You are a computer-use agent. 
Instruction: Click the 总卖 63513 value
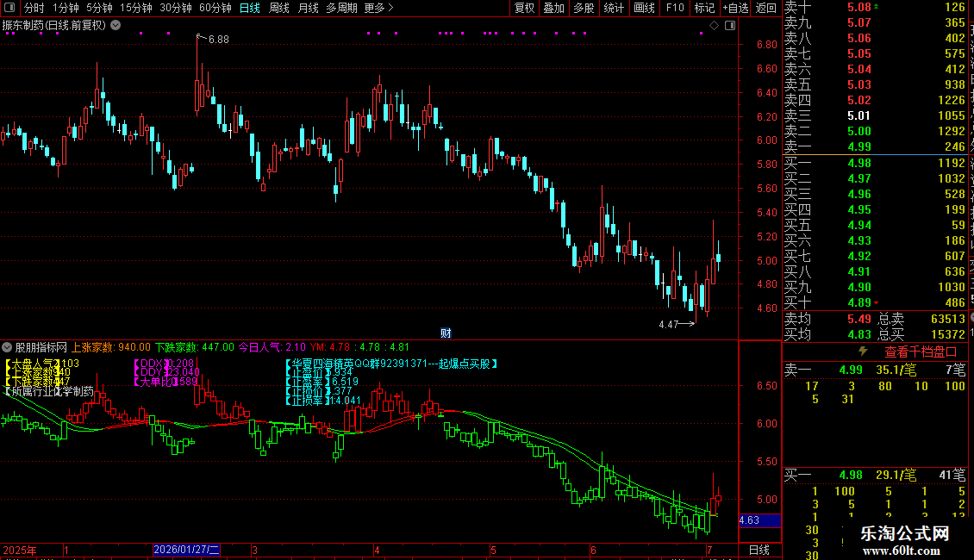948,319
